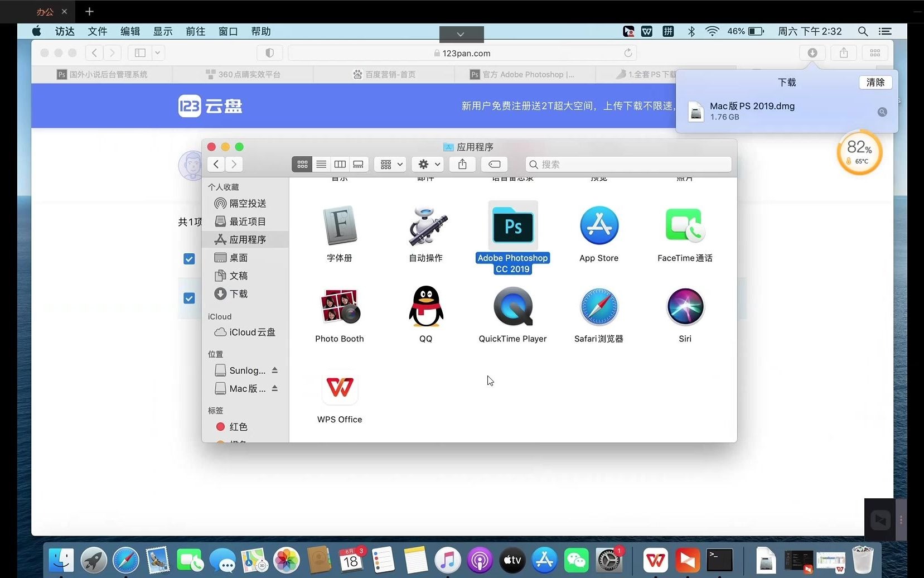Open WeChat from the Dock
Image resolution: width=924 pixels, height=578 pixels.
point(576,560)
